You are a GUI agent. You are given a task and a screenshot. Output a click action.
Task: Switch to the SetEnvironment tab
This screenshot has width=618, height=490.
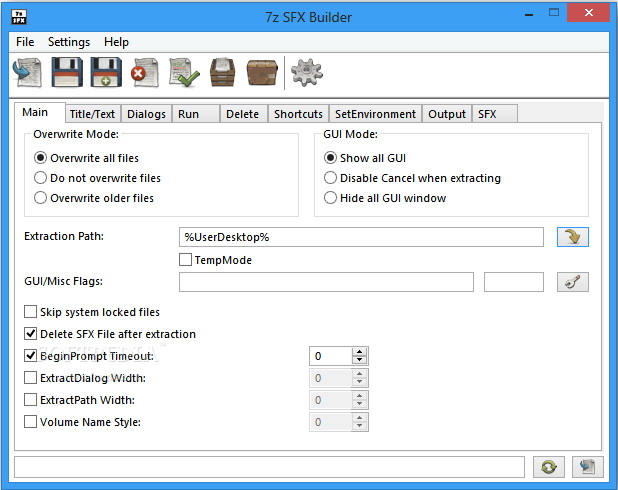[x=375, y=114]
